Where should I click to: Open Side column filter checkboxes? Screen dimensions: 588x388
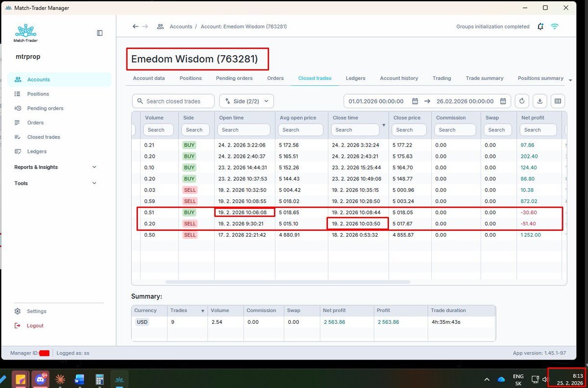196,130
